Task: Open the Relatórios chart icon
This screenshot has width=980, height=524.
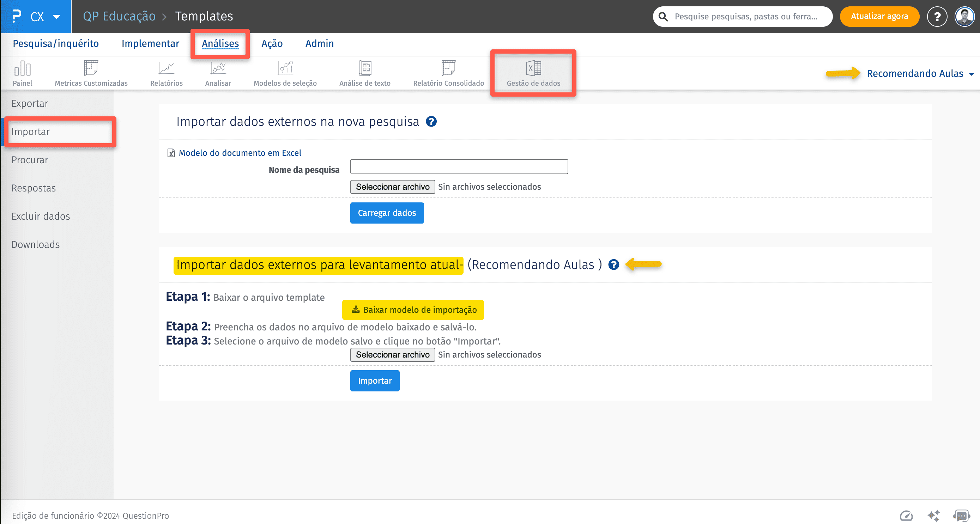Action: (x=166, y=69)
